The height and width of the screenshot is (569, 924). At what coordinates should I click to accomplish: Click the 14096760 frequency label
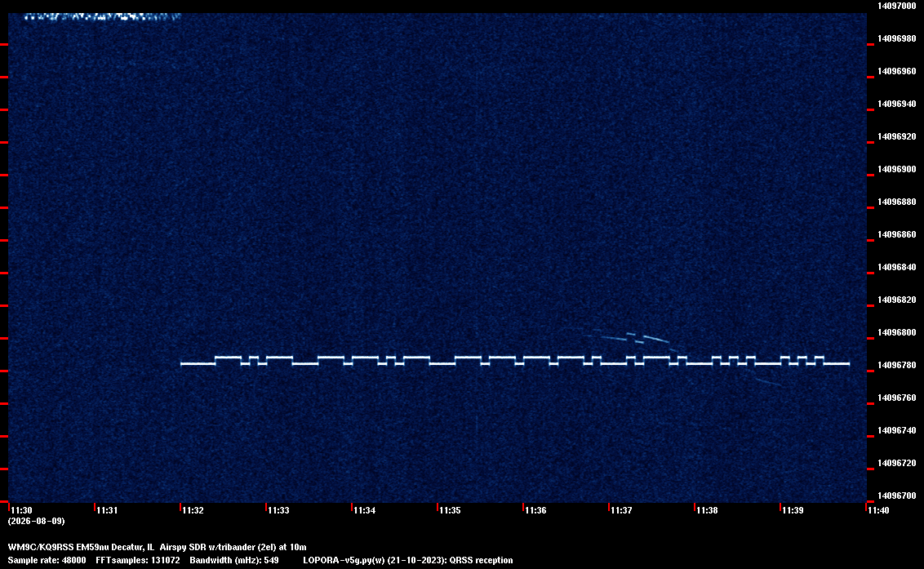897,398
